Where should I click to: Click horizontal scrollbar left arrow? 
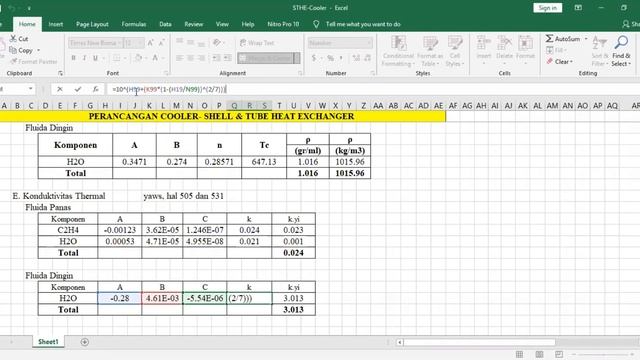pyautogui.click(x=400, y=342)
